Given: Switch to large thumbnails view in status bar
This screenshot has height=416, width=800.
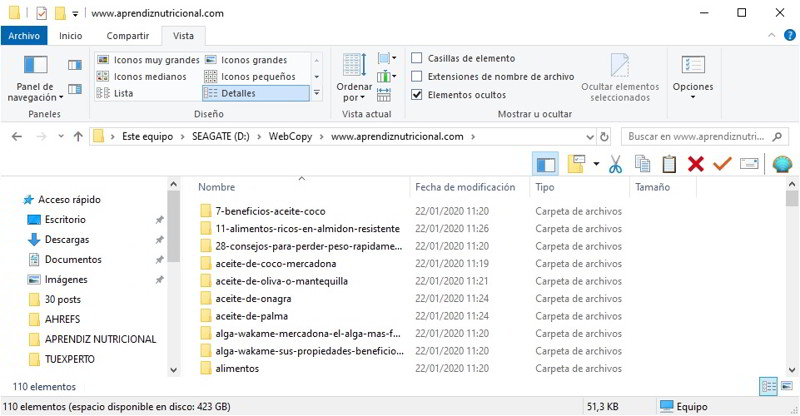Looking at the screenshot, I should click(x=785, y=386).
